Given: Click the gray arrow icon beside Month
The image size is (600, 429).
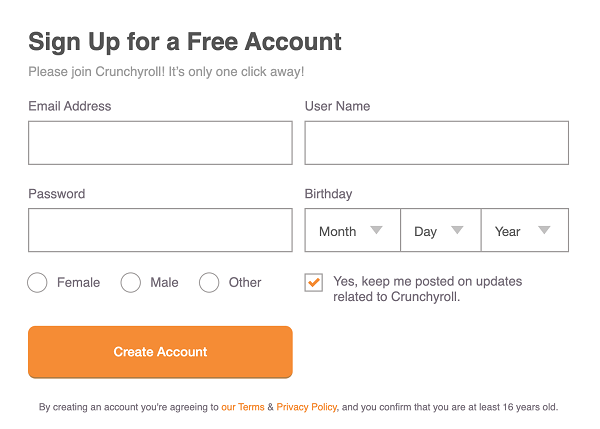Looking at the screenshot, I should 377,230.
